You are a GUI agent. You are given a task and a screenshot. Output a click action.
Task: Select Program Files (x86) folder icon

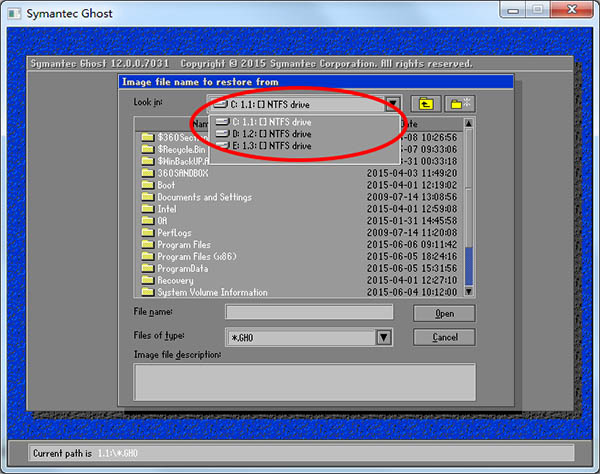[147, 256]
